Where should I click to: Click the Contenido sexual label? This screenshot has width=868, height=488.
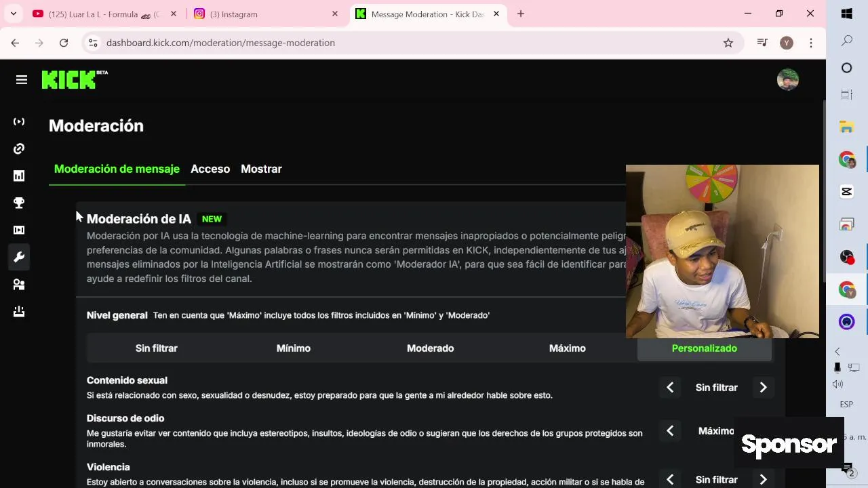pyautogui.click(x=127, y=380)
